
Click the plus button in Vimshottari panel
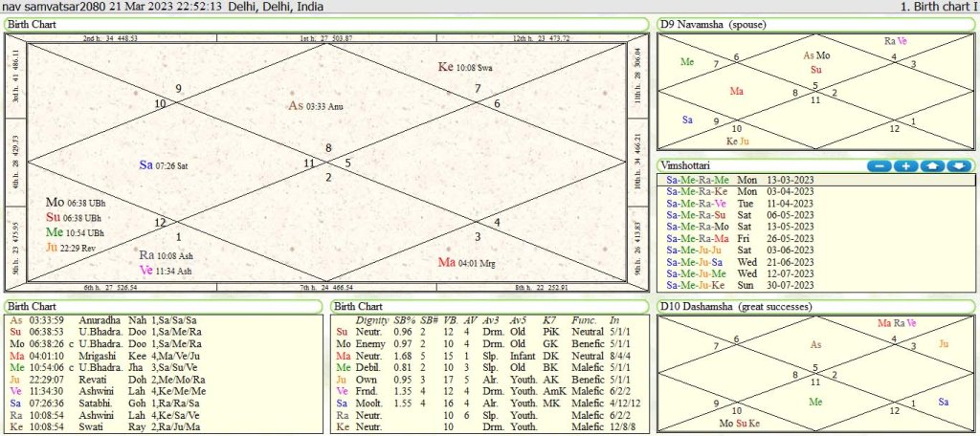point(905,165)
